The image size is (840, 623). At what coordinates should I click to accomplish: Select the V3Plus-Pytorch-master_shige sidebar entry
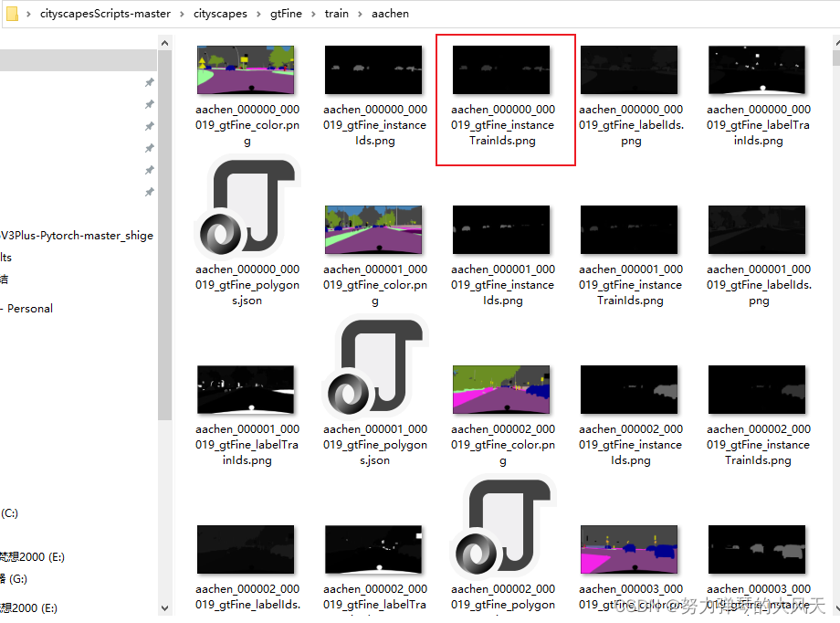tap(75, 235)
